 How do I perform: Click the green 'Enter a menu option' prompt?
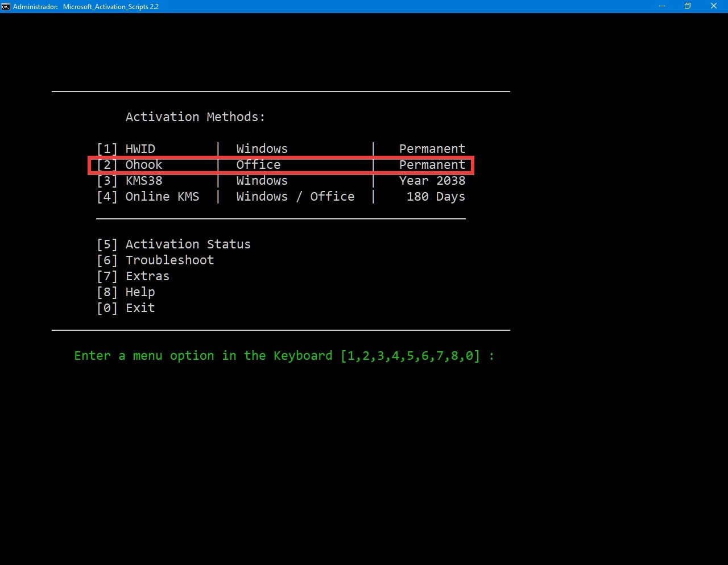(284, 356)
